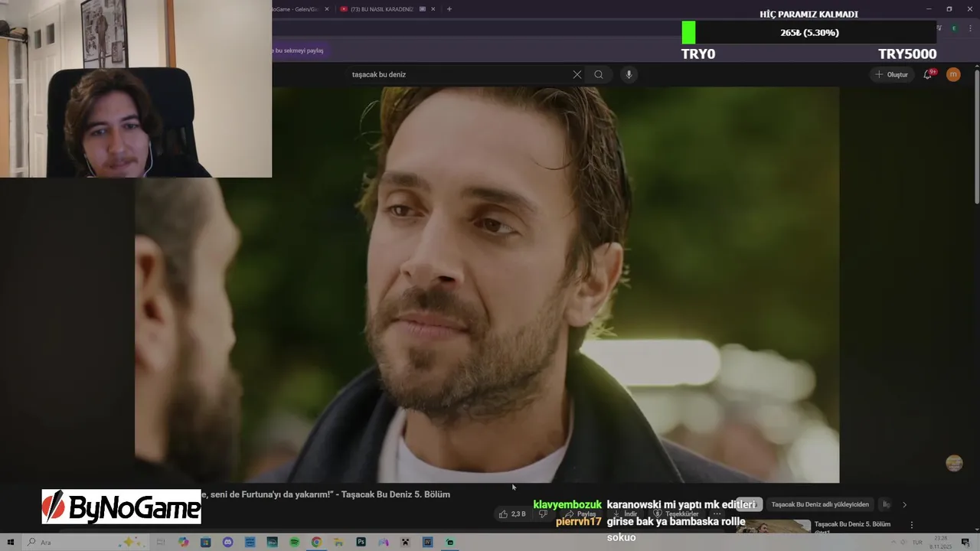Change TUR keyboard language in tray
The width and height of the screenshot is (980, 551).
917,542
